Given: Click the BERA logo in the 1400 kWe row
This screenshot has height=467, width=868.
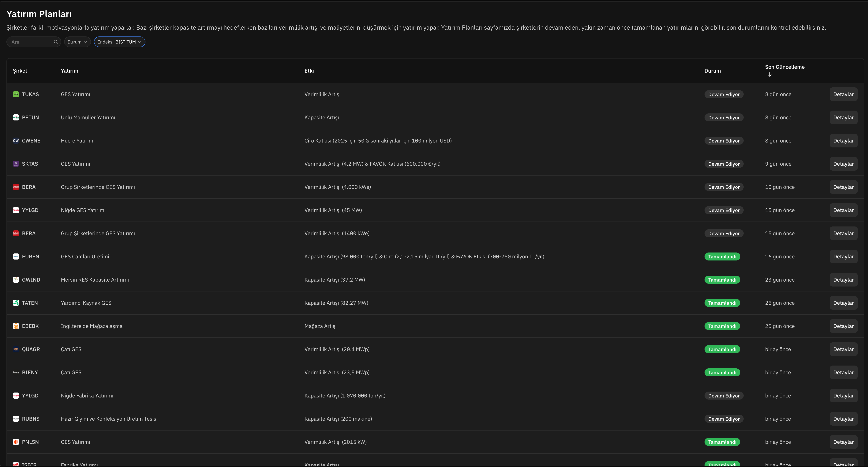Looking at the screenshot, I should tap(16, 233).
